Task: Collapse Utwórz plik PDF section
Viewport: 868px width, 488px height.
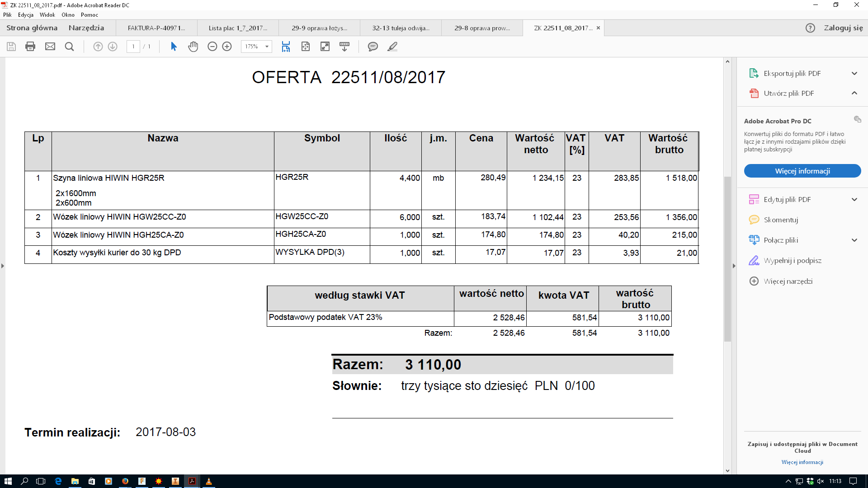Action: (x=854, y=93)
